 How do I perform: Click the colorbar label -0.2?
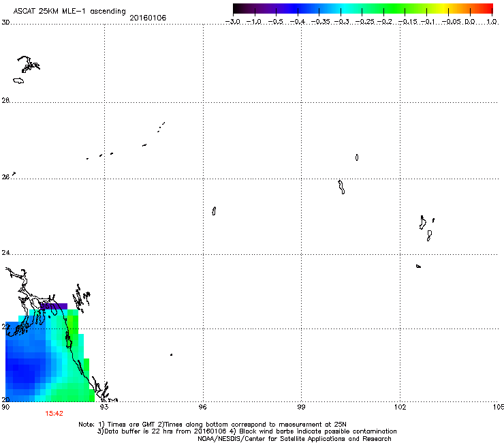tap(384, 22)
